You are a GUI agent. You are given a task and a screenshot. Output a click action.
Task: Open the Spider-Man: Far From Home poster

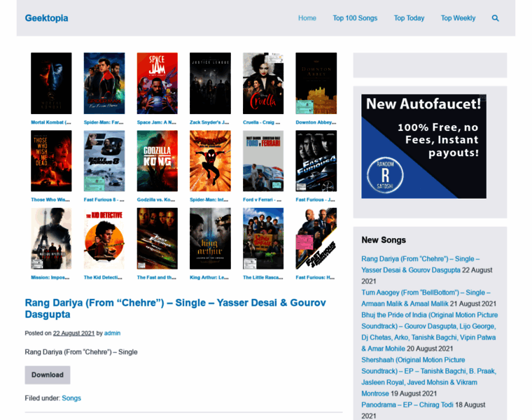tap(104, 83)
